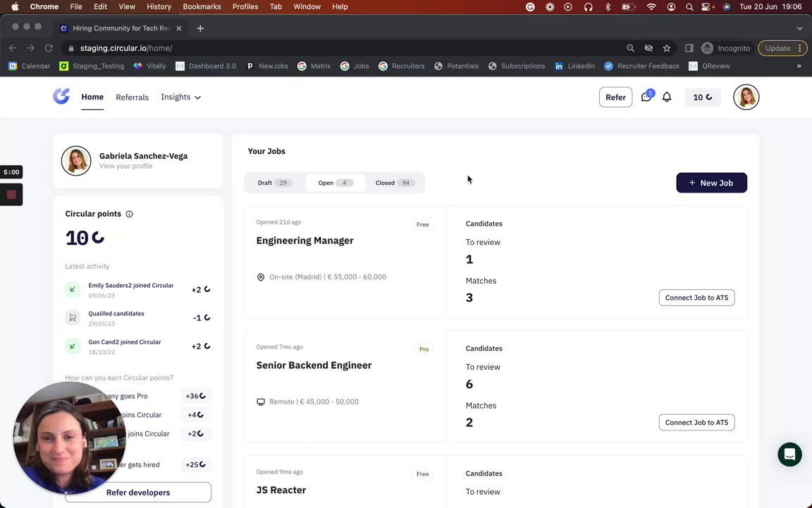This screenshot has width=812, height=508.
Task: Click the browser forward arrow
Action: coord(30,48)
